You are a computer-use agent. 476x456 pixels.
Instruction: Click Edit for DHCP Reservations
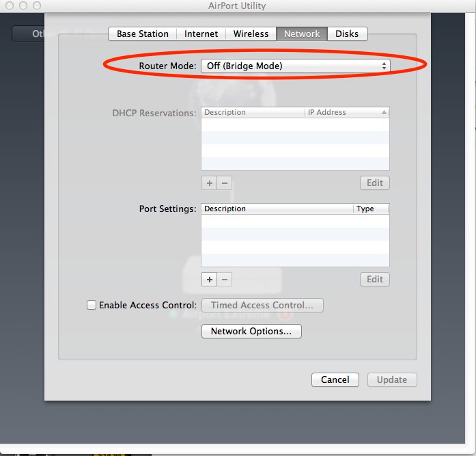(x=375, y=183)
